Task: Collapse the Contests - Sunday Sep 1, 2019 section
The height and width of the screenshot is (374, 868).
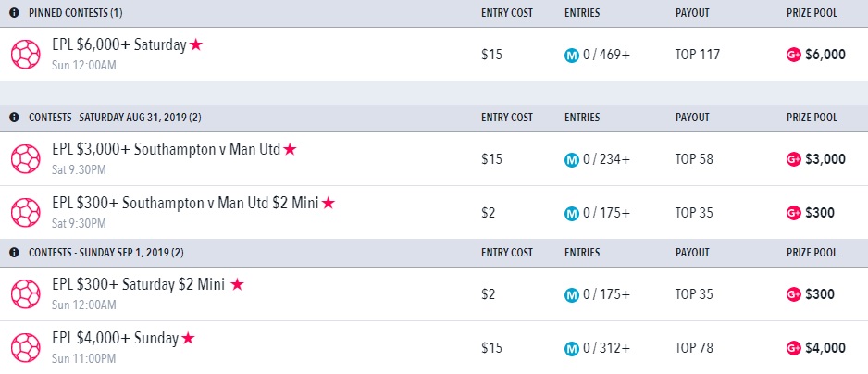Action: pos(434,253)
